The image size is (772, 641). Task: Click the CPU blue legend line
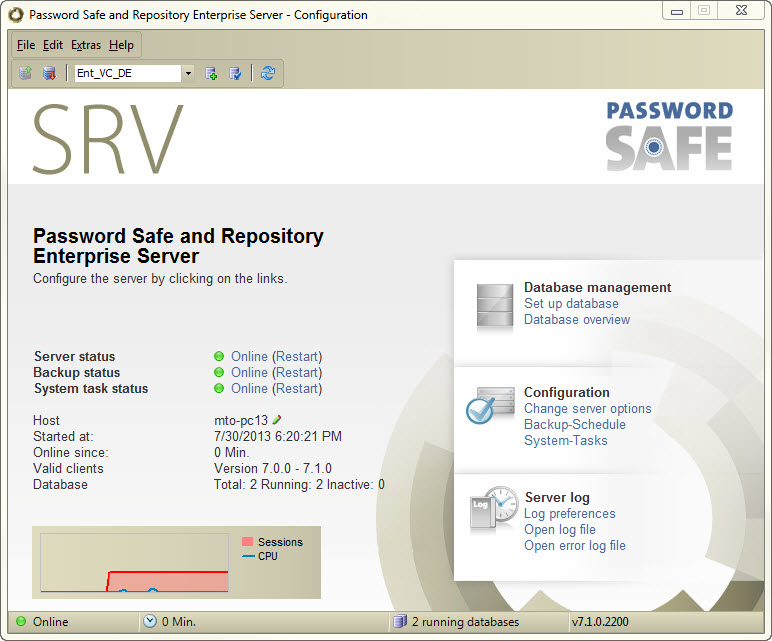[248, 556]
